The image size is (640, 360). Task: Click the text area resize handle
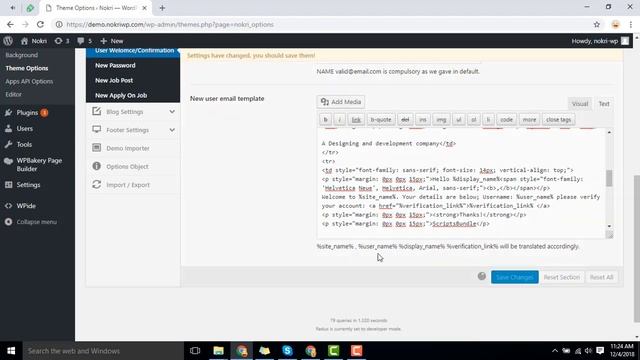[x=609, y=235]
